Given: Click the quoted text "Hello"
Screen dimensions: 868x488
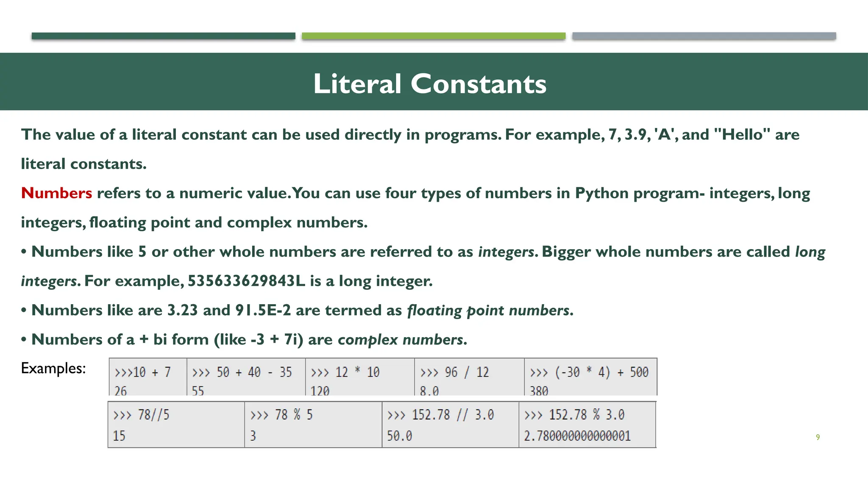Looking at the screenshot, I should coord(742,135).
